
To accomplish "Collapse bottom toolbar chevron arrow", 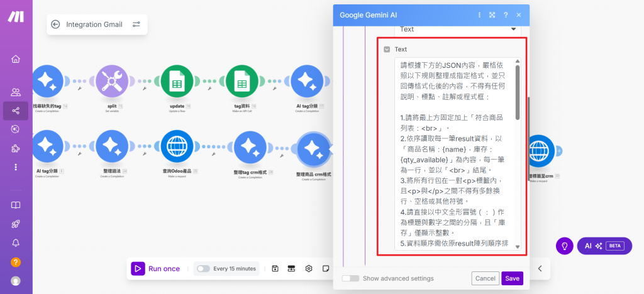I will coord(540,269).
